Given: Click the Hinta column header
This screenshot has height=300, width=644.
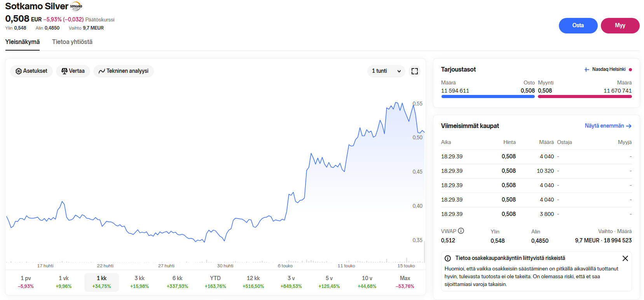Looking at the screenshot, I should 510,142.
